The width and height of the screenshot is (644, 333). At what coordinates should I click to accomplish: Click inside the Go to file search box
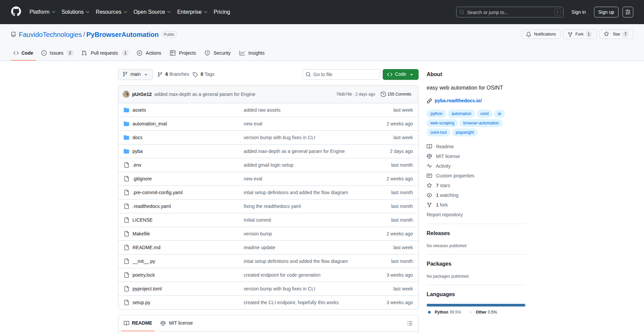(x=341, y=74)
